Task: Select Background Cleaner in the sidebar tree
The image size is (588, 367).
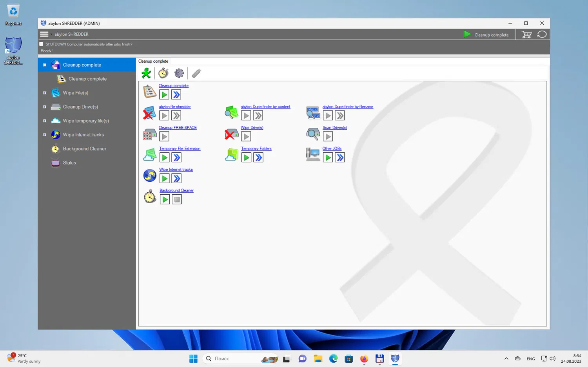Action: click(84, 149)
